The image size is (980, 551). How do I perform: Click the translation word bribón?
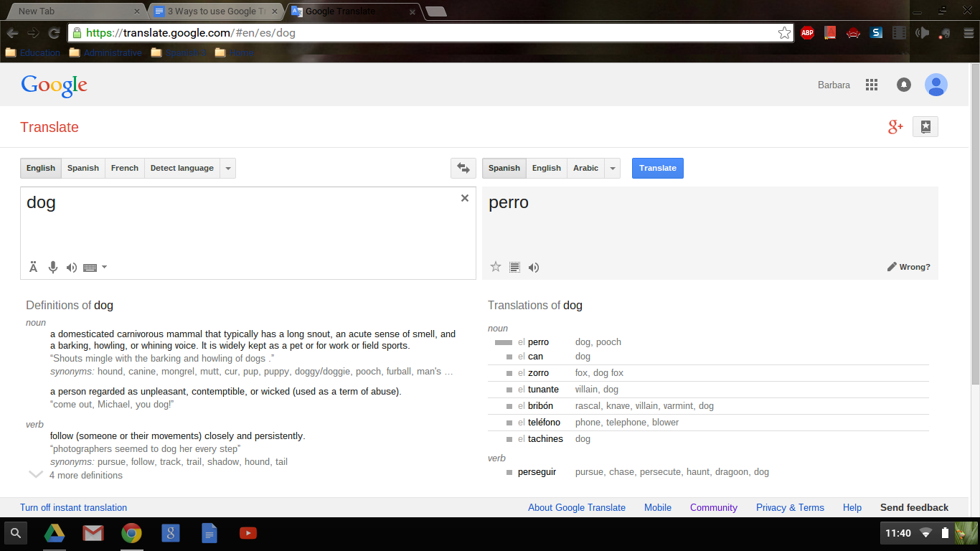coord(540,406)
